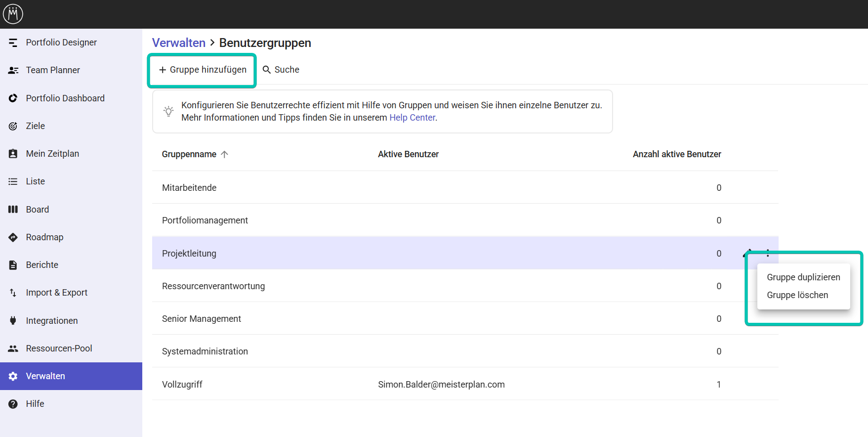
Task: Open the Senior Management group row
Action: (465, 318)
